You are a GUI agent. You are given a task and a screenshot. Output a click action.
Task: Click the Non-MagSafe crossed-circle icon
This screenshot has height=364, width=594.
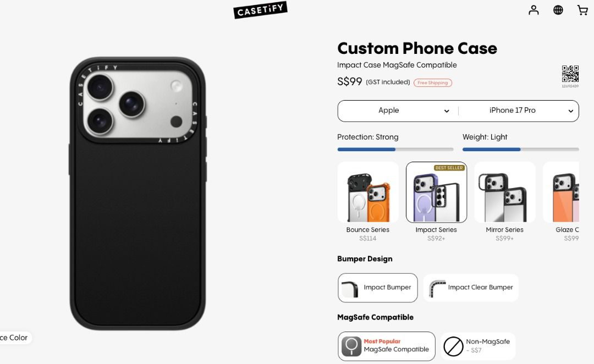click(453, 346)
